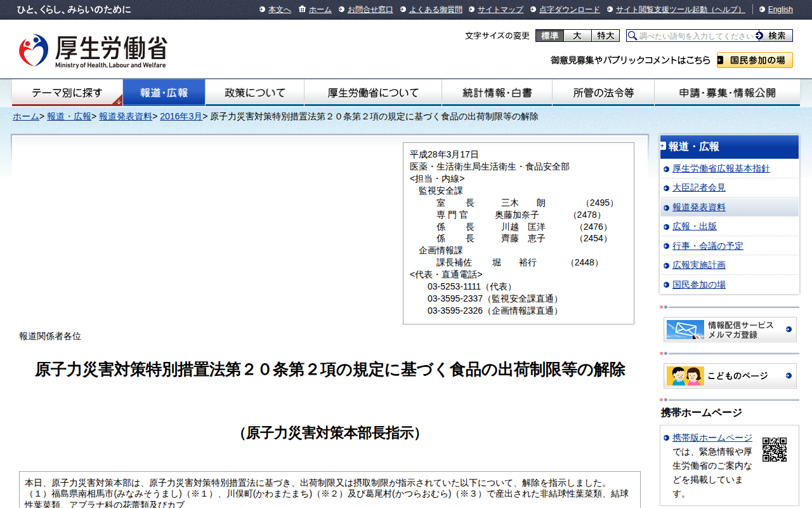This screenshot has height=508, width=812.
Task: Open the 所管の法令等 navigation tab
Action: pos(603,93)
